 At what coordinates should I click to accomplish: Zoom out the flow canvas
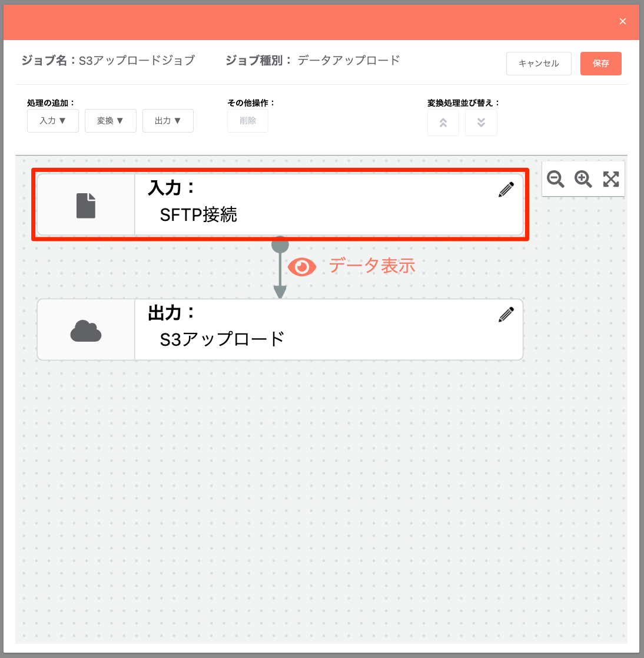tap(556, 178)
